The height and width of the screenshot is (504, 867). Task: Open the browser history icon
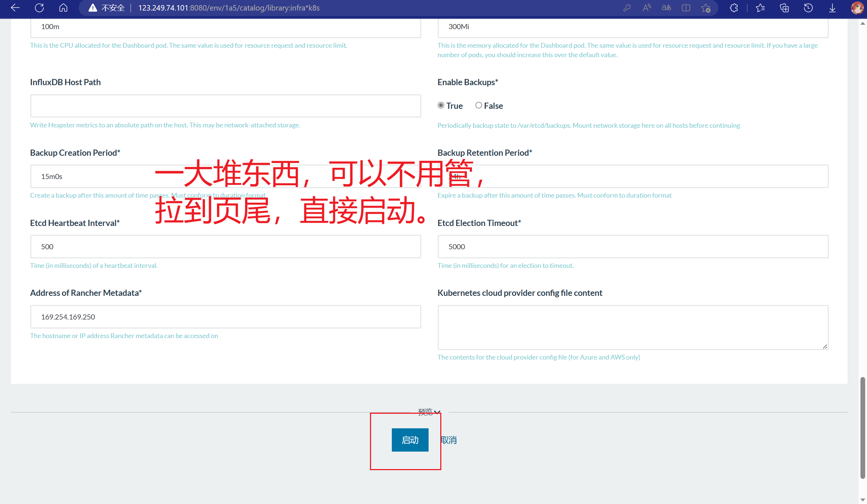(x=808, y=8)
